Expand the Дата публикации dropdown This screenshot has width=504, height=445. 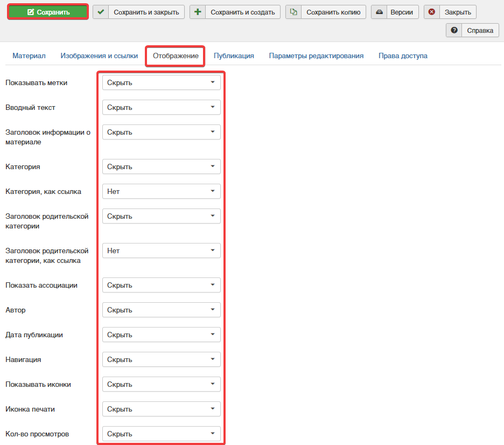(162, 335)
